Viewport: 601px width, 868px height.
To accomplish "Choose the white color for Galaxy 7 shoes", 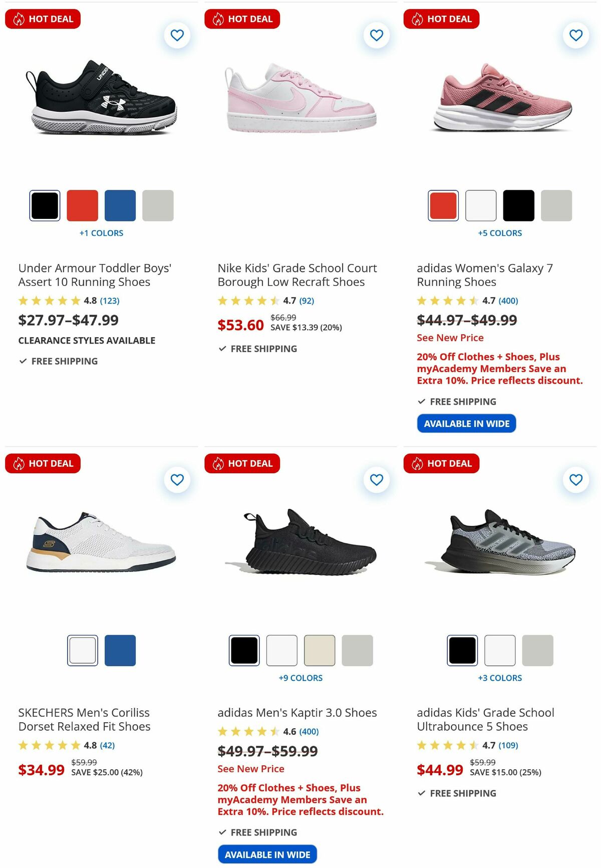I will point(481,206).
